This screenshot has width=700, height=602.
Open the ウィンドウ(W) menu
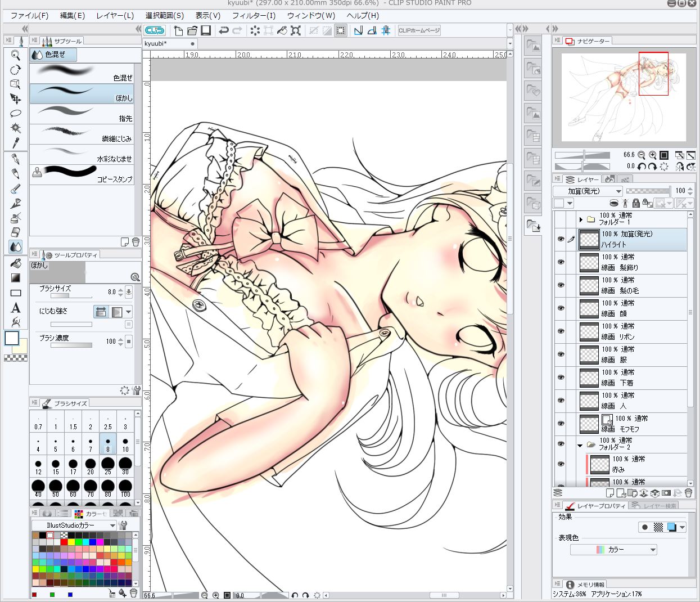[x=311, y=16]
